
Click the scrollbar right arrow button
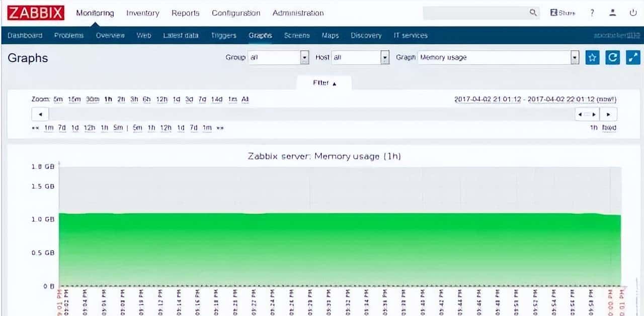[x=608, y=114]
